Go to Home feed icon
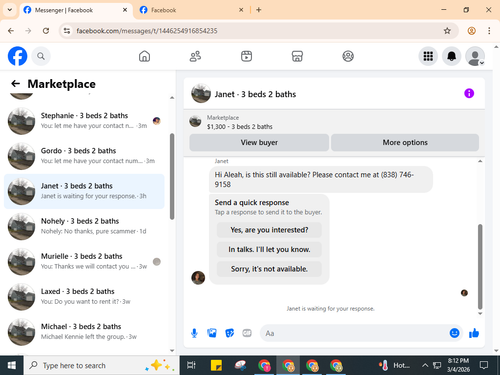 pos(144,56)
